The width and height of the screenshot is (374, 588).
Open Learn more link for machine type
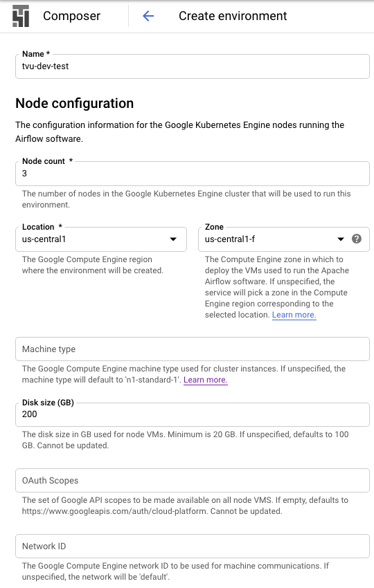[x=206, y=380]
